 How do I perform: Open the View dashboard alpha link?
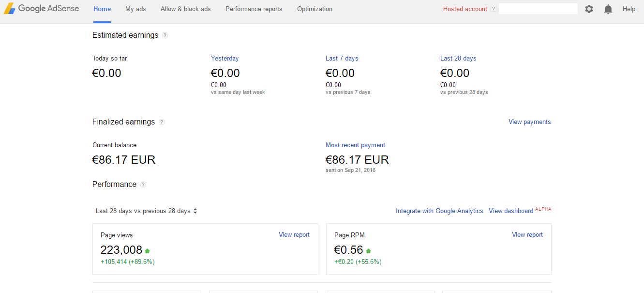click(511, 211)
